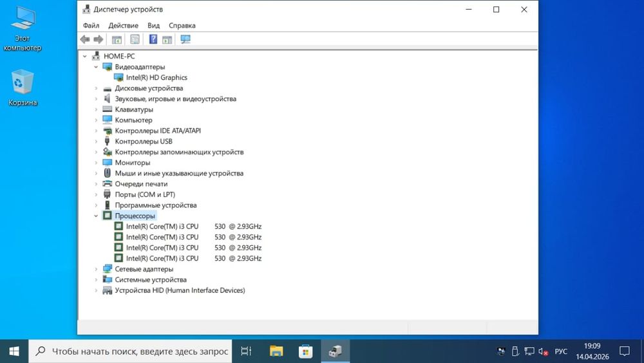Click the show/hide console tree toolbar icon
Screen dimensions: 644x363
[x=117, y=39]
